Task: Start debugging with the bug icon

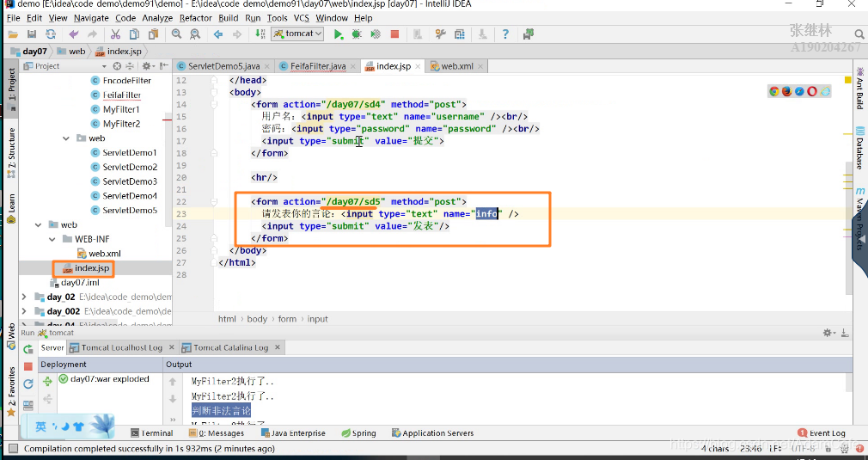Action: 357,34
